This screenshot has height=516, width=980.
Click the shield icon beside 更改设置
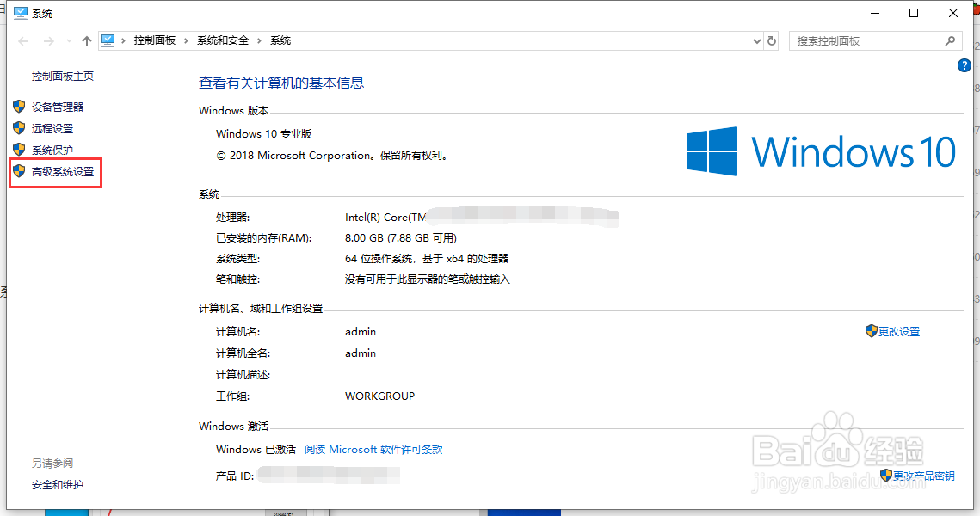pyautogui.click(x=872, y=331)
